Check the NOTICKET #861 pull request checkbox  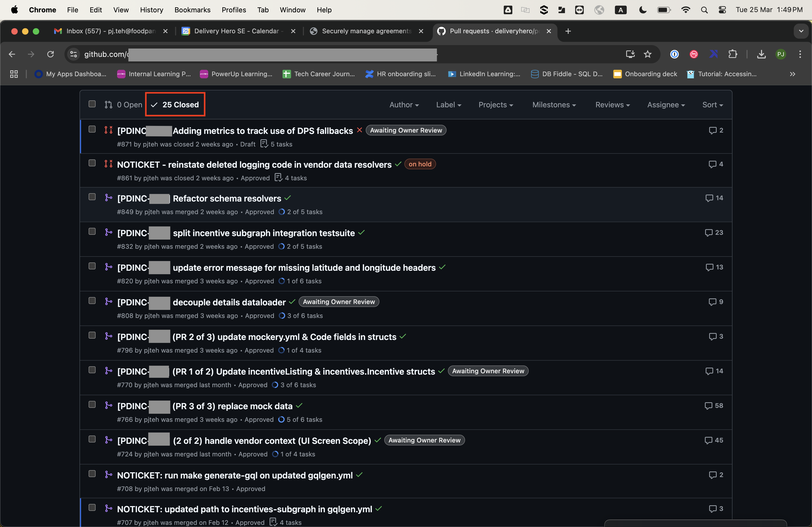92,163
